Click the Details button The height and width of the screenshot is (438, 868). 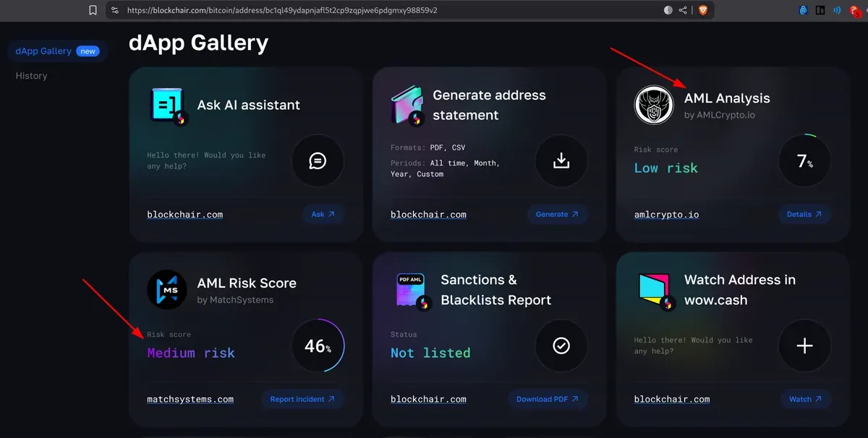(x=804, y=214)
